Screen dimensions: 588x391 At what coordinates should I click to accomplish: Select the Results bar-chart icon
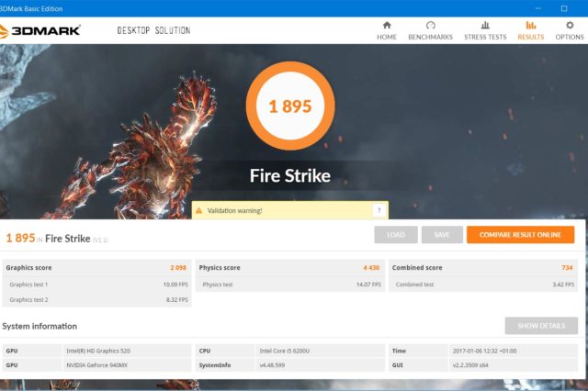(531, 25)
